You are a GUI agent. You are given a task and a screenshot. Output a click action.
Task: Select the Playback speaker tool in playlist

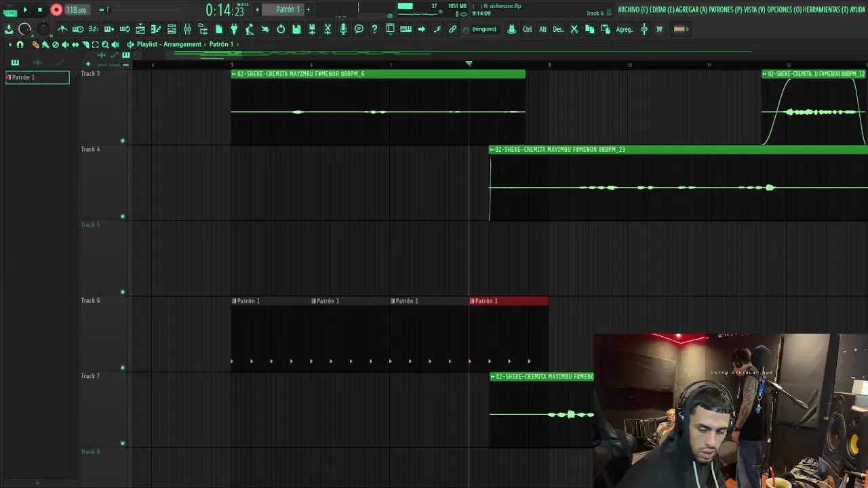(x=115, y=45)
